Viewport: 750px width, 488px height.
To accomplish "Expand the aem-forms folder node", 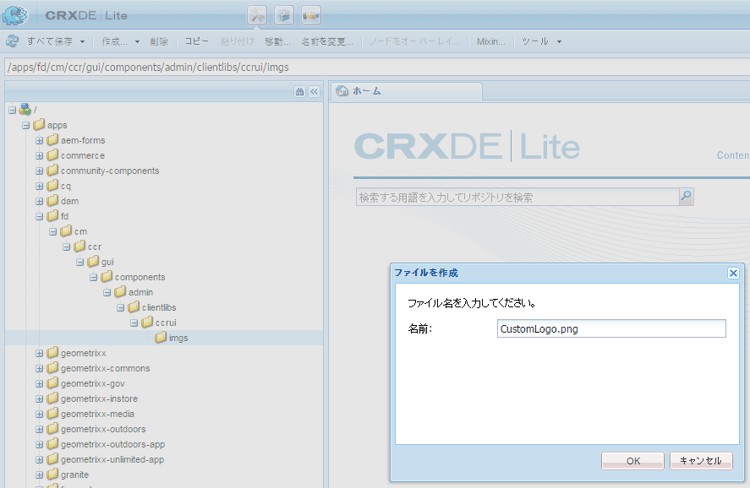I will coord(39,141).
